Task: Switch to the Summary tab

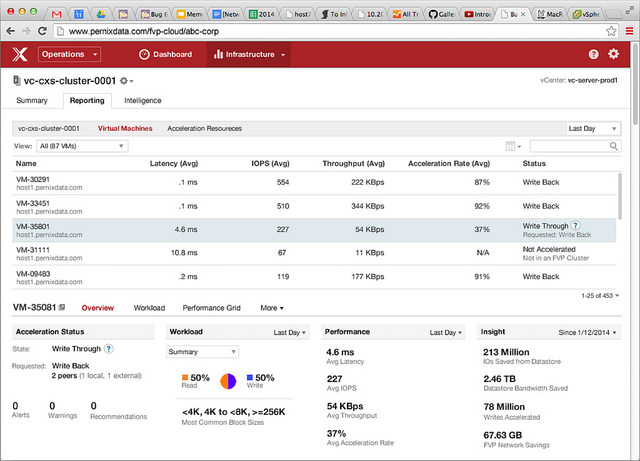Action: [x=32, y=100]
